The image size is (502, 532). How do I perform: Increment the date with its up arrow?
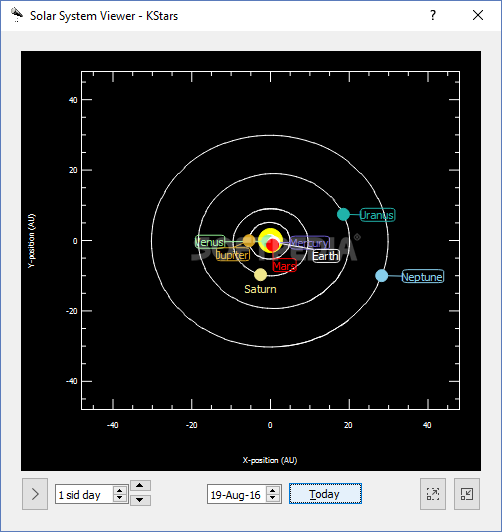[273, 491]
